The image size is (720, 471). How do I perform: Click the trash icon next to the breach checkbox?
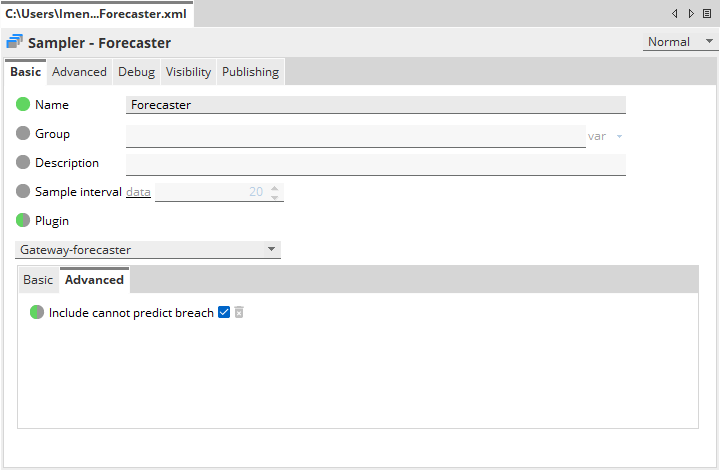[x=239, y=312]
